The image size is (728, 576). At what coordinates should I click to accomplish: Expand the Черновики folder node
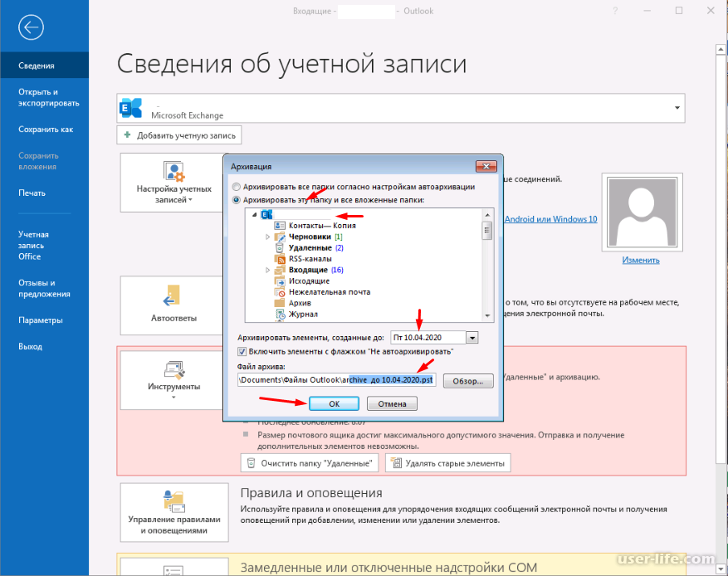coord(267,237)
